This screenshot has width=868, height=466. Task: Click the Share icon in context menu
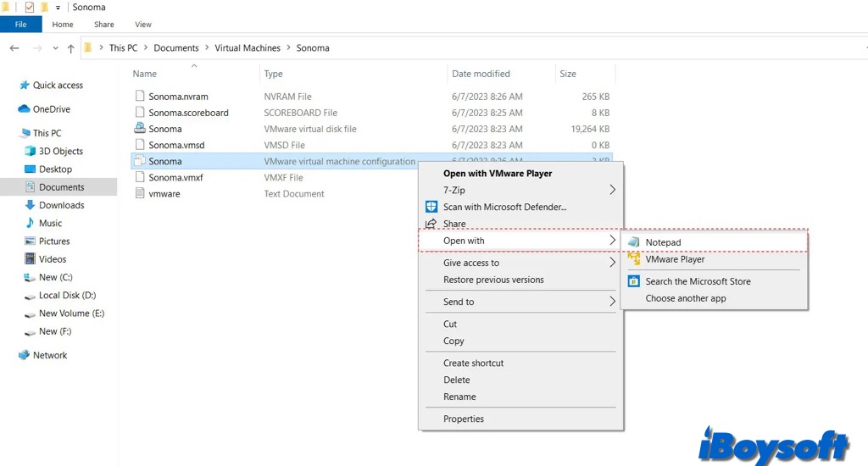(431, 224)
